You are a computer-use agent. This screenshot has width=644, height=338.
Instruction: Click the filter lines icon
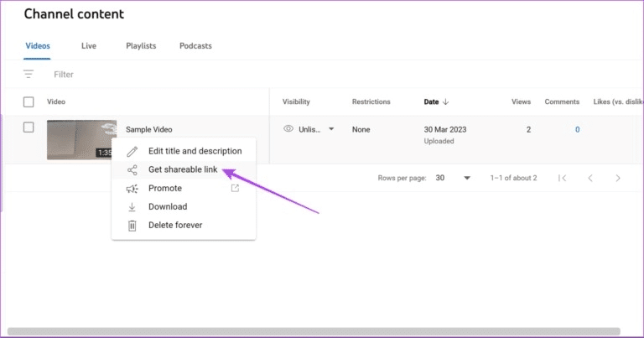click(x=29, y=75)
